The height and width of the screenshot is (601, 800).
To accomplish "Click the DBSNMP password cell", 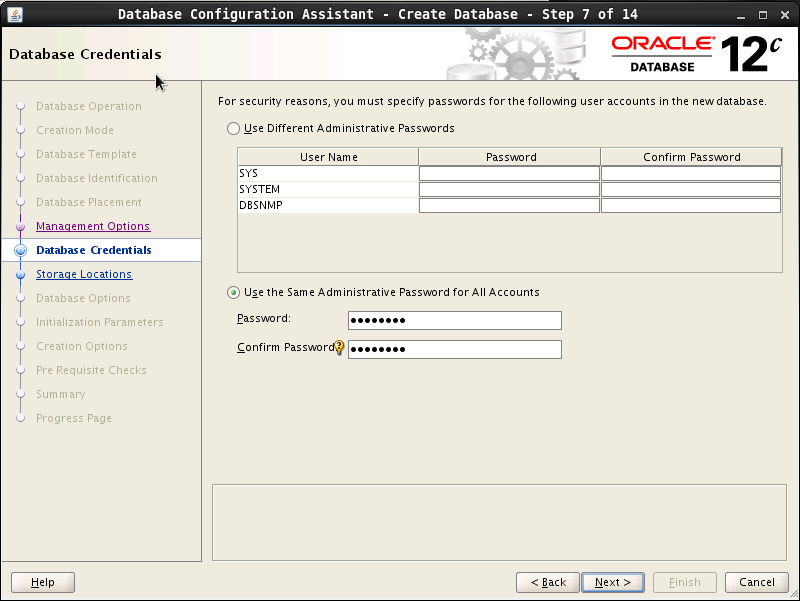I will pos(509,206).
